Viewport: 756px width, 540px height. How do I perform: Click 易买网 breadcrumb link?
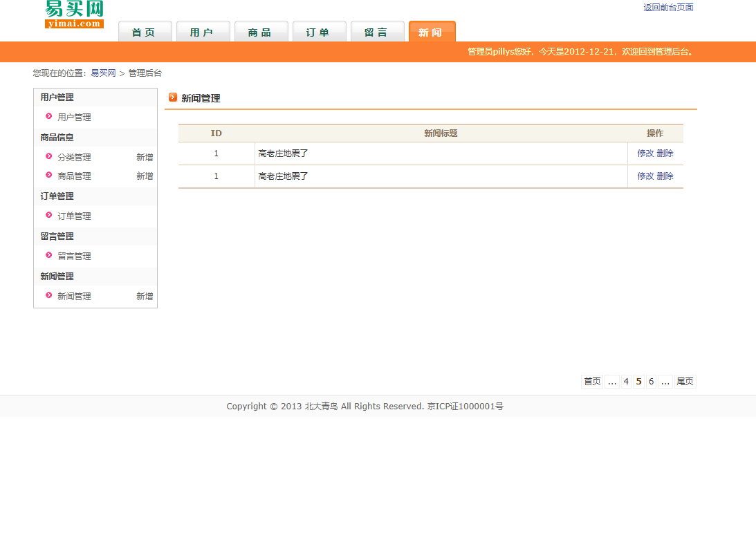103,73
